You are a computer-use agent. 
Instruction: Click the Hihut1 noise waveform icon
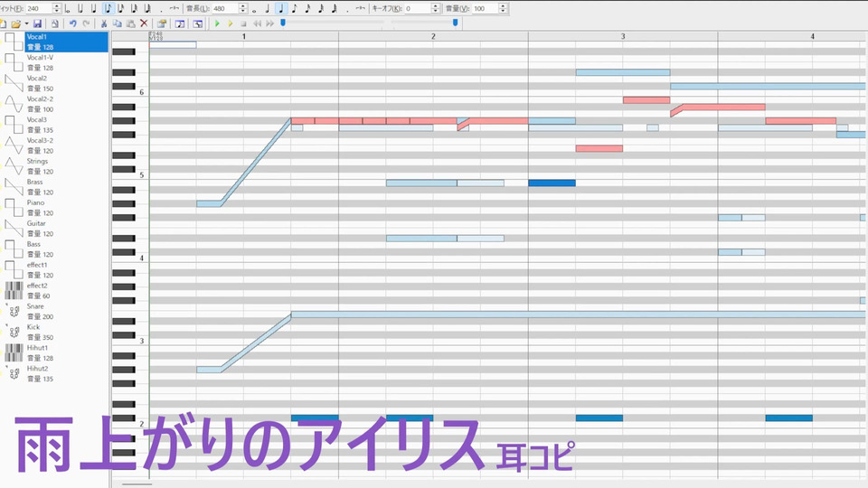click(14, 353)
